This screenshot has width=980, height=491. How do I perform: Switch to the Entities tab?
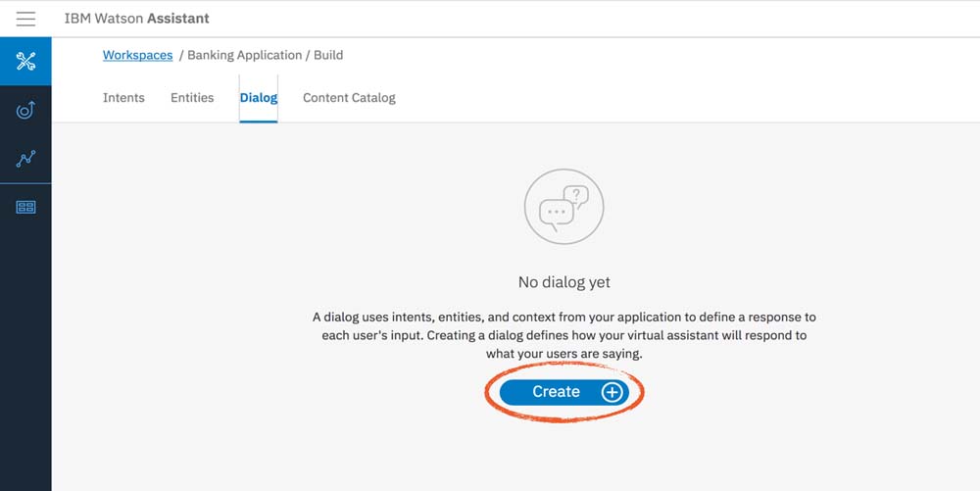point(192,98)
